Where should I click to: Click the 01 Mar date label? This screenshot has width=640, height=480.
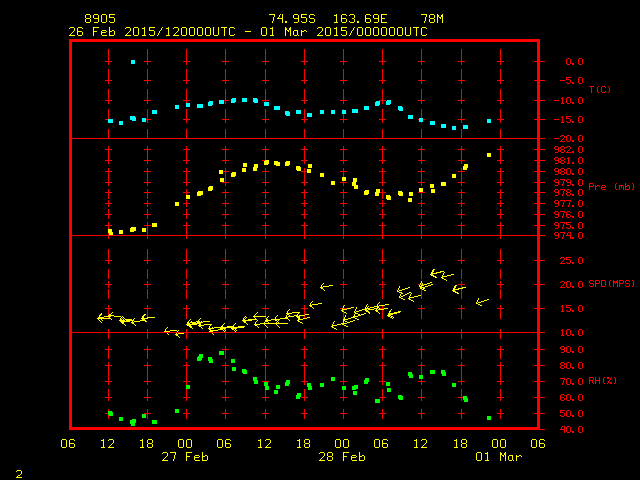coord(499,457)
